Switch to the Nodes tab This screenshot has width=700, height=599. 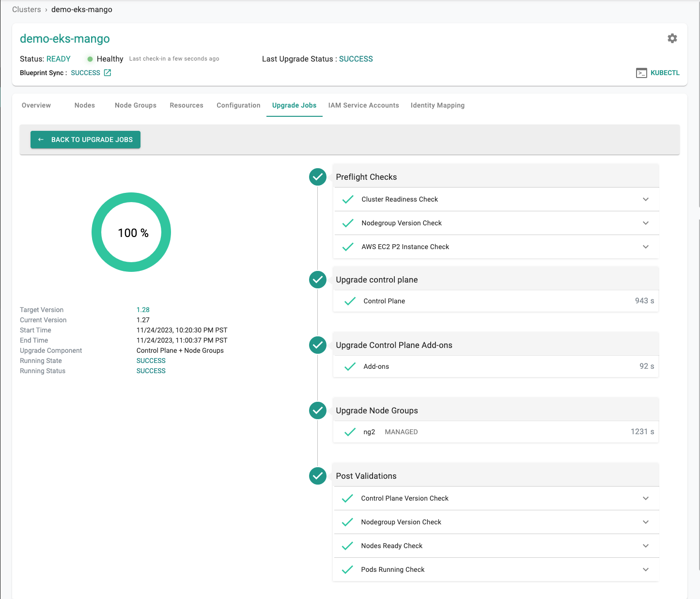coord(85,105)
